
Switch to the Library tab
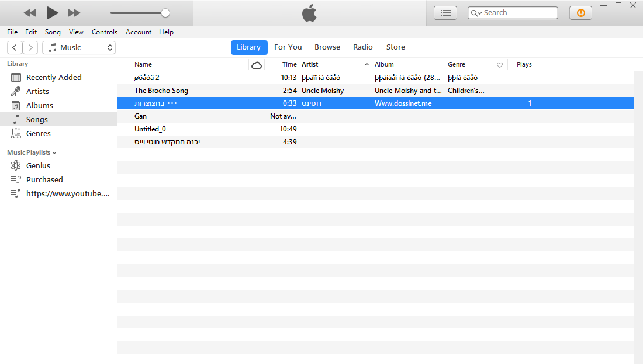[x=249, y=47]
